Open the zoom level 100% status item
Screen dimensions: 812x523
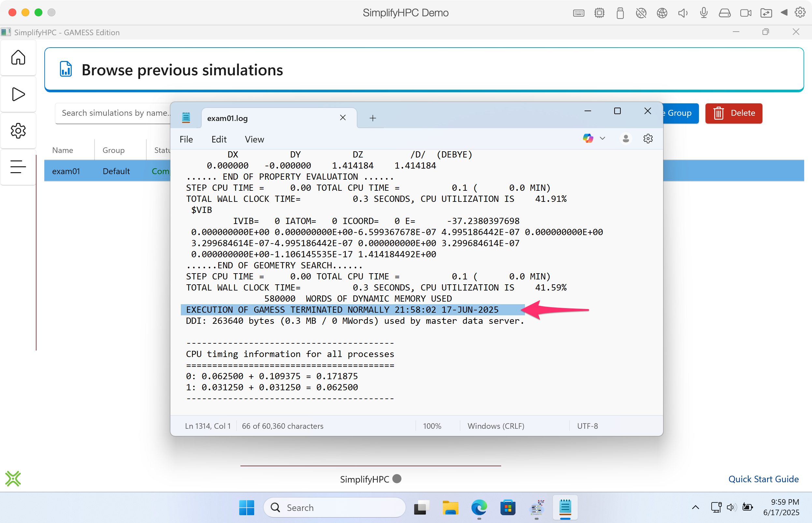[432, 426]
